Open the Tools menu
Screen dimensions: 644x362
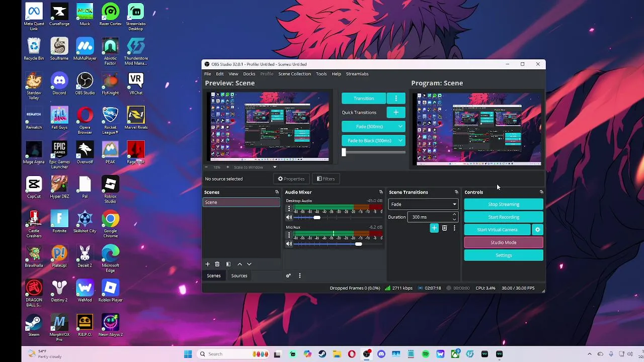pos(321,74)
